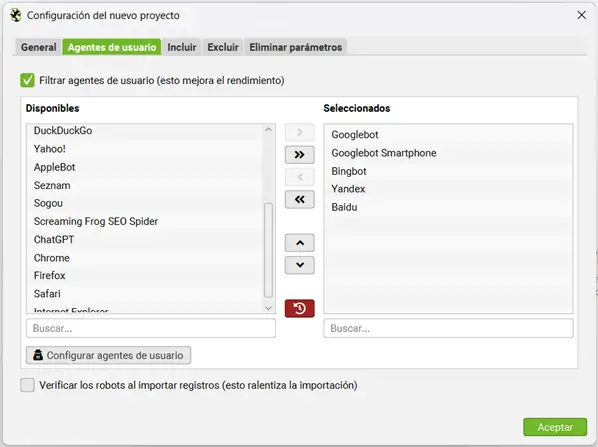Screen dimensions: 598x447
Task: Select the Agentes de usuario tab
Action: pos(112,47)
